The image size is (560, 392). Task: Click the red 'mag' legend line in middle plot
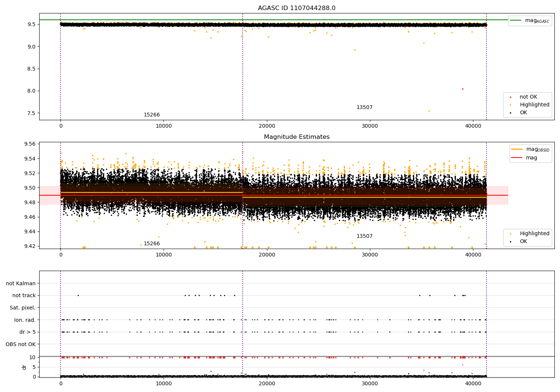point(517,158)
